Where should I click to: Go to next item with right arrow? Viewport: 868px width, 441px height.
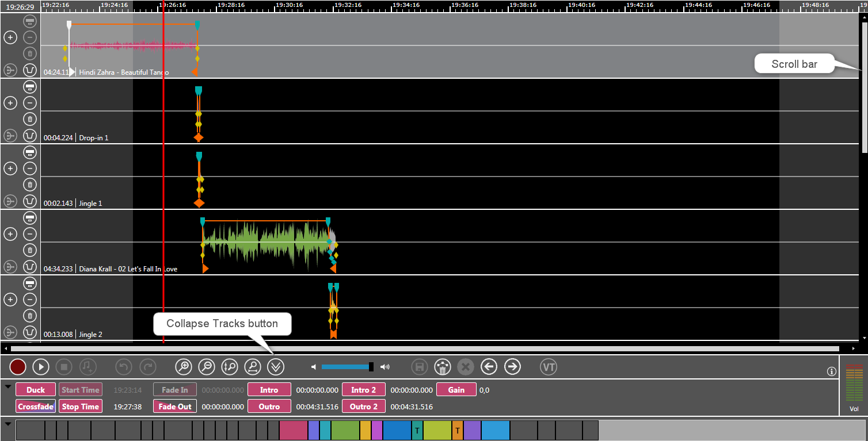(512, 367)
